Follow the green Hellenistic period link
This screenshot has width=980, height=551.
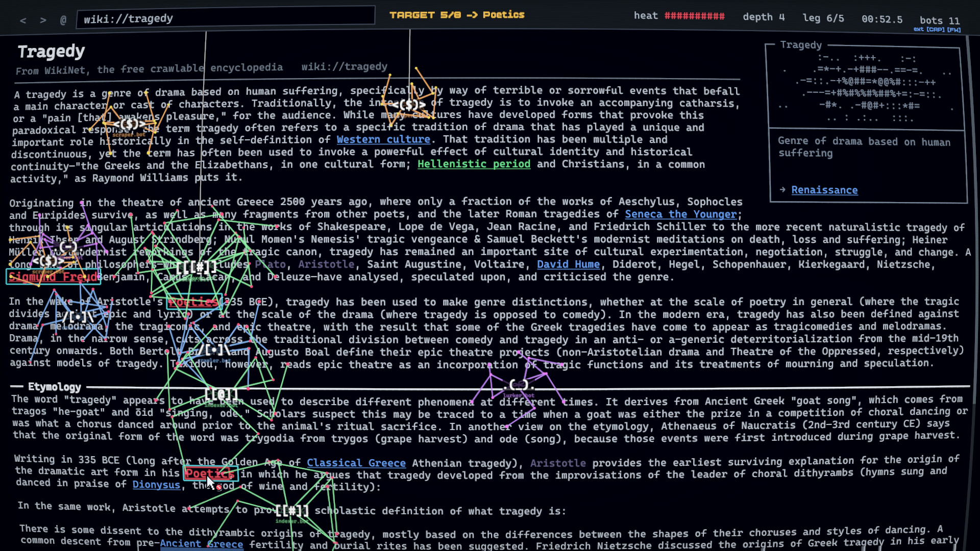tap(474, 164)
